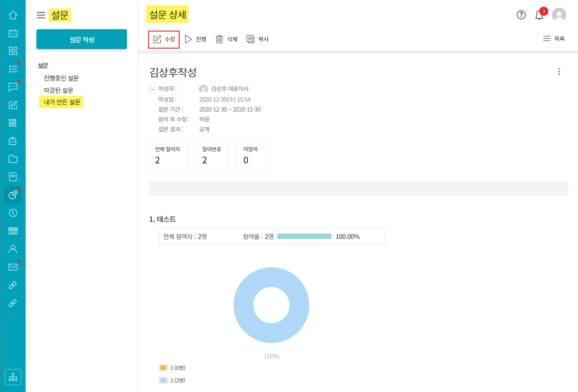Image resolution: width=578 pixels, height=392 pixels.
Task: Open the organization chart icon at bottom
Action: coord(13,377)
